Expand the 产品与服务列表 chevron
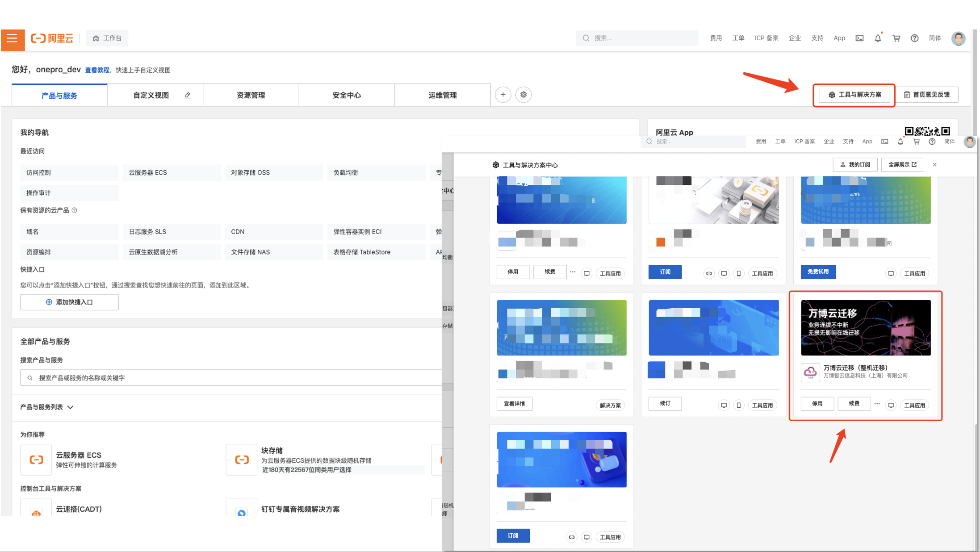The image size is (980, 552). point(70,407)
